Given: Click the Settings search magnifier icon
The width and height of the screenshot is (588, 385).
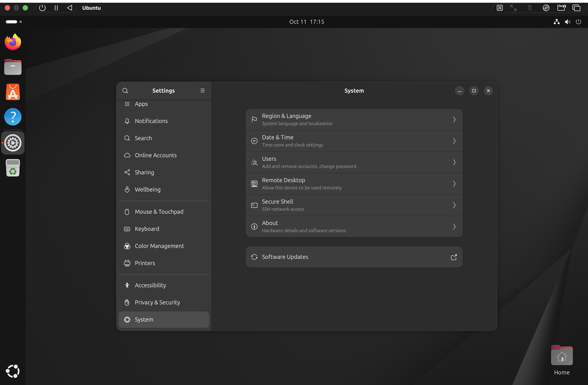Looking at the screenshot, I should pos(125,91).
